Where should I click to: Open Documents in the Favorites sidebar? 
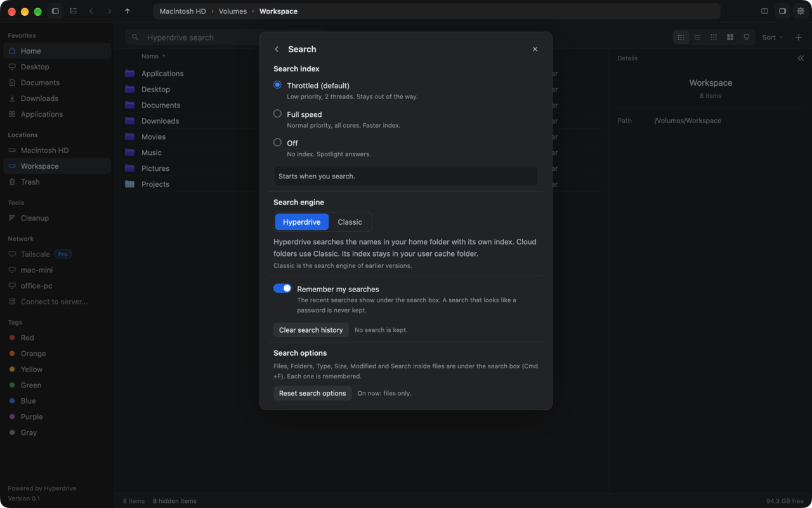[57, 83]
